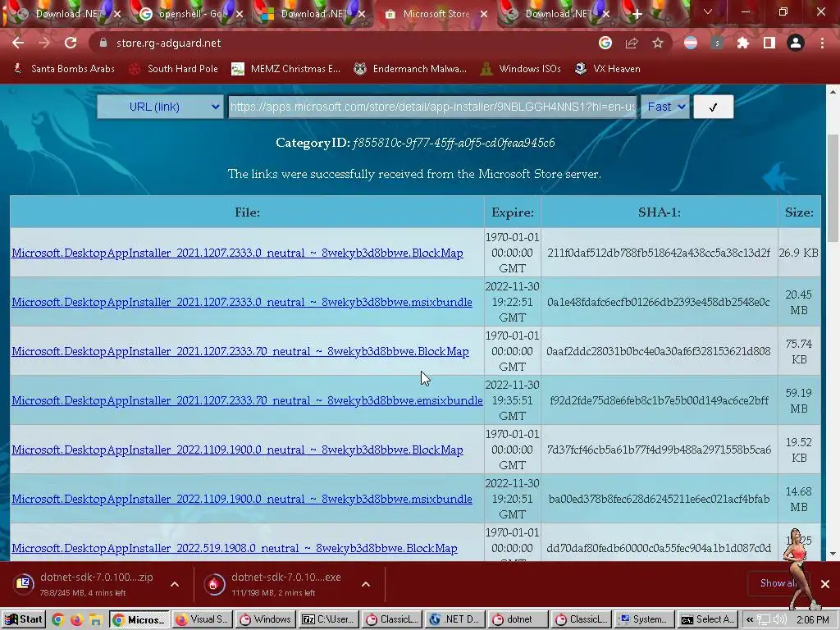Click the page scrollbar thumb
This screenshot has height=630, width=840.
[833, 188]
